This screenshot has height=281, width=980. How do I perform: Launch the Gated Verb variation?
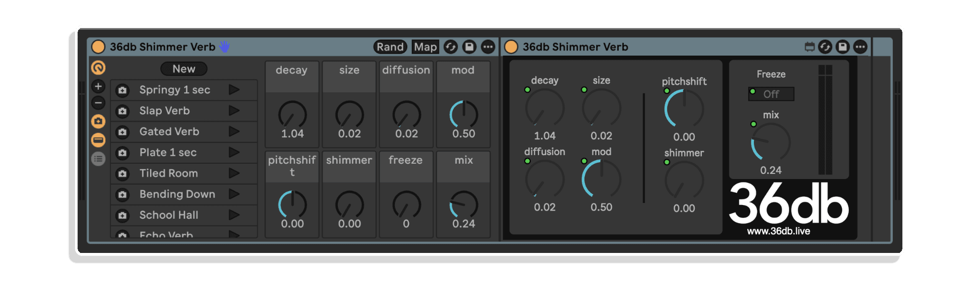(x=234, y=132)
